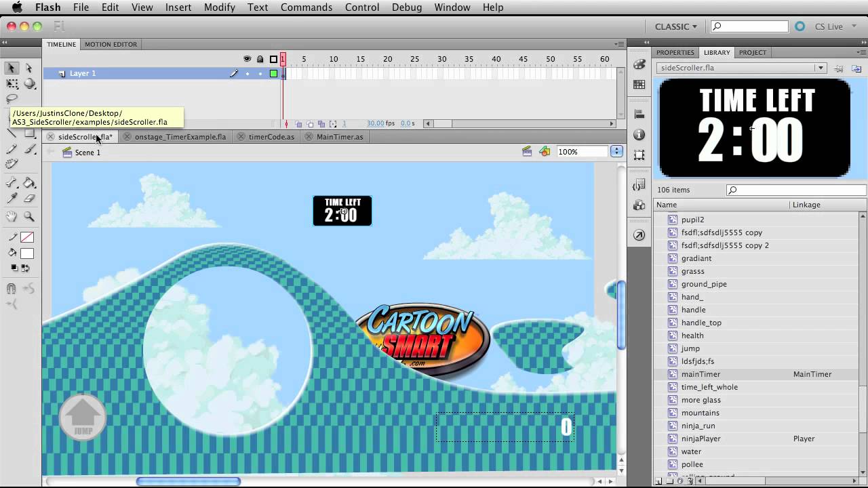Image resolution: width=868 pixels, height=488 pixels.
Task: Enable Snap to Objects magnet
Action: 12,289
